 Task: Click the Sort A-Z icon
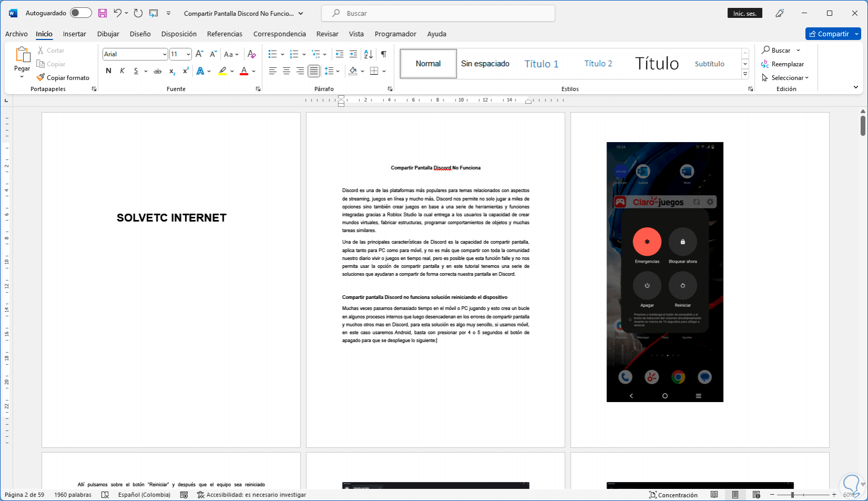click(368, 54)
